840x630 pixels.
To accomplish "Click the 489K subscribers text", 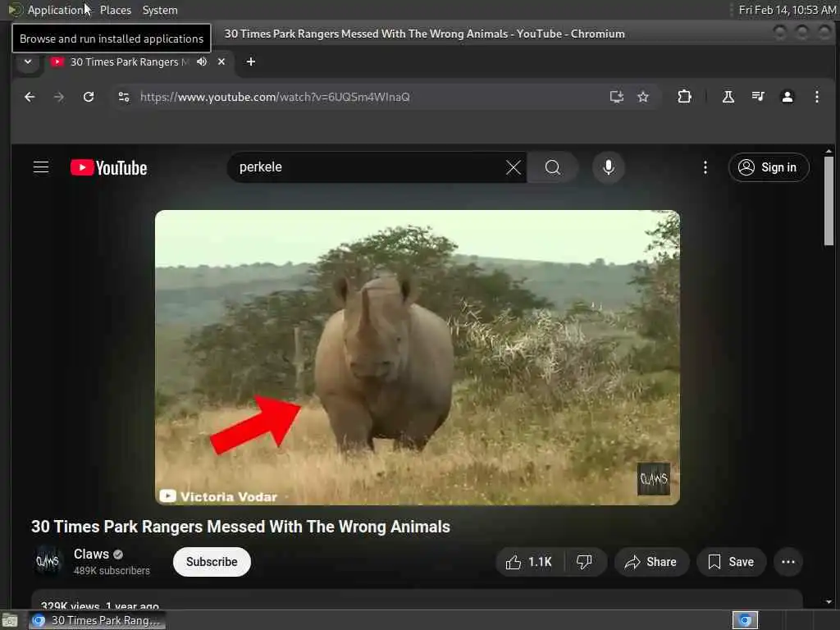I will (x=112, y=571).
